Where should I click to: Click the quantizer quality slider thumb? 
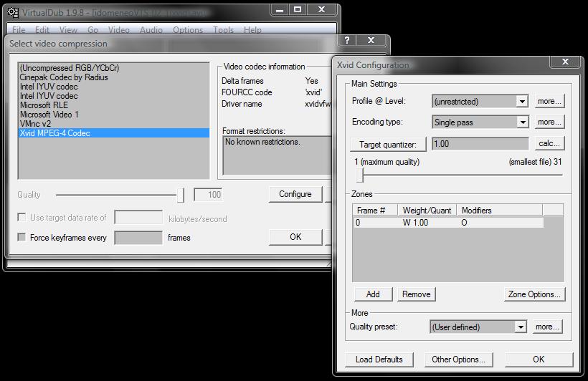coord(360,175)
